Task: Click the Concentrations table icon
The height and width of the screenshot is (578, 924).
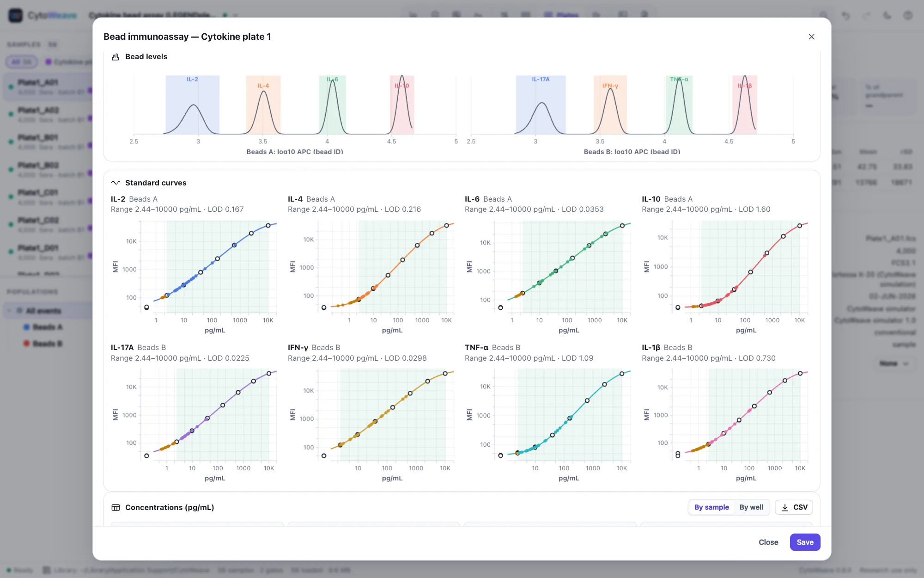Action: pos(115,507)
